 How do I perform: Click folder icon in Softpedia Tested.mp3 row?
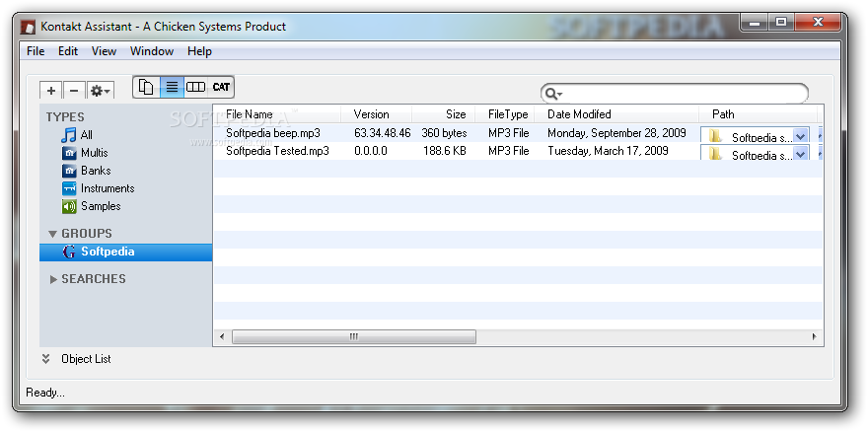tap(715, 153)
